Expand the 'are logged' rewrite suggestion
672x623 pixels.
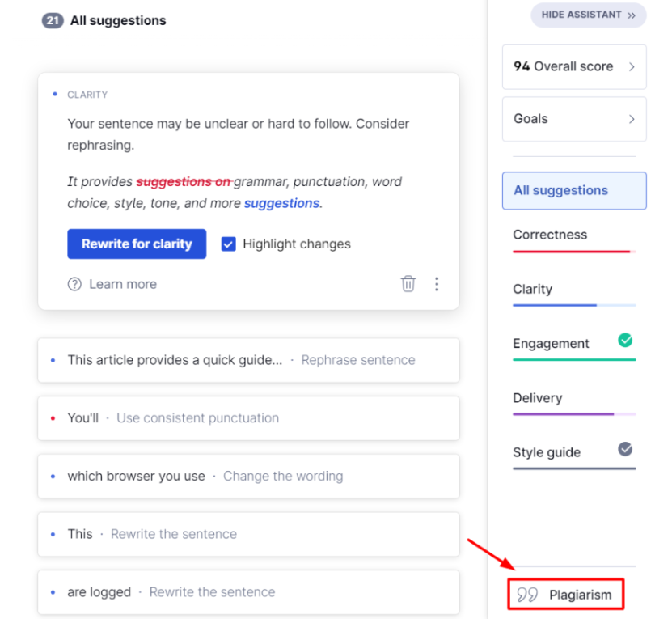(248, 592)
